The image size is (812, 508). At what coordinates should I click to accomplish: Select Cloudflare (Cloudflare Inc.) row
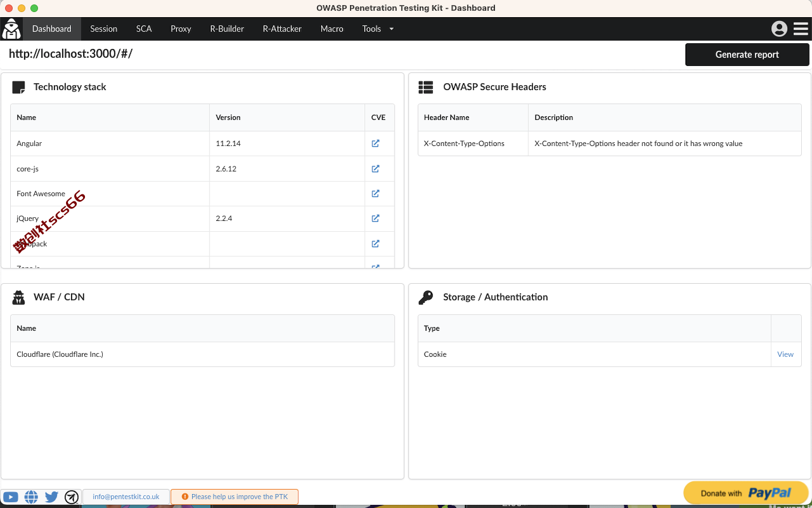click(x=202, y=354)
